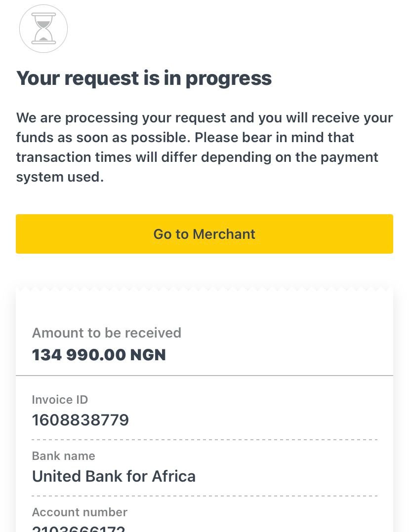Click the "Amount to be received" label
Viewport: 409px width, 532px height.
tap(106, 333)
